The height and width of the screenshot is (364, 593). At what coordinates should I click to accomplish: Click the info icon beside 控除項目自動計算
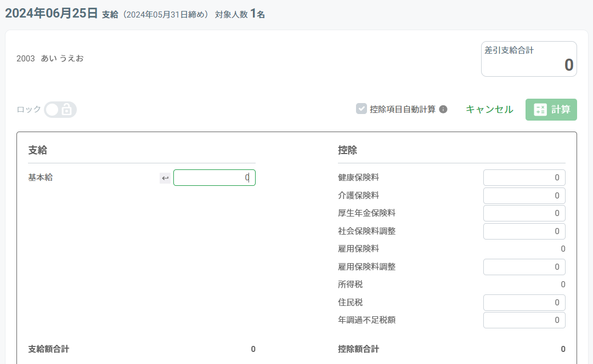pos(443,109)
